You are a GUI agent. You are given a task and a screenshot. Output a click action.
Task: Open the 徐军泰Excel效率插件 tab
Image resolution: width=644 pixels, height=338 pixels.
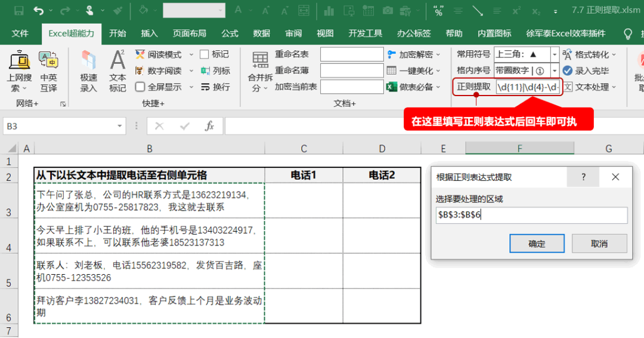click(x=565, y=33)
